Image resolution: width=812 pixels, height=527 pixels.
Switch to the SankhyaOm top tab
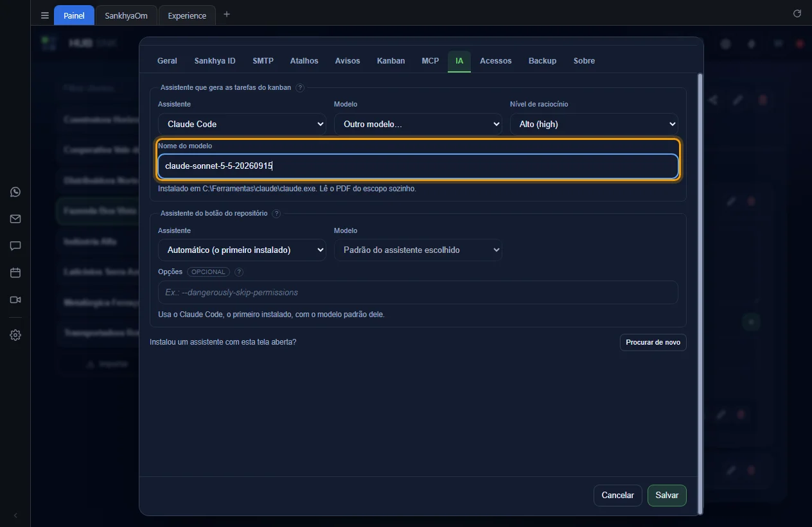[x=127, y=15]
